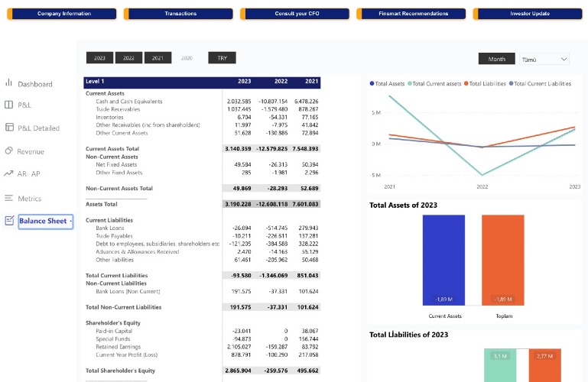Navigate to the Revenue page
The width and height of the screenshot is (588, 382).
point(31,152)
